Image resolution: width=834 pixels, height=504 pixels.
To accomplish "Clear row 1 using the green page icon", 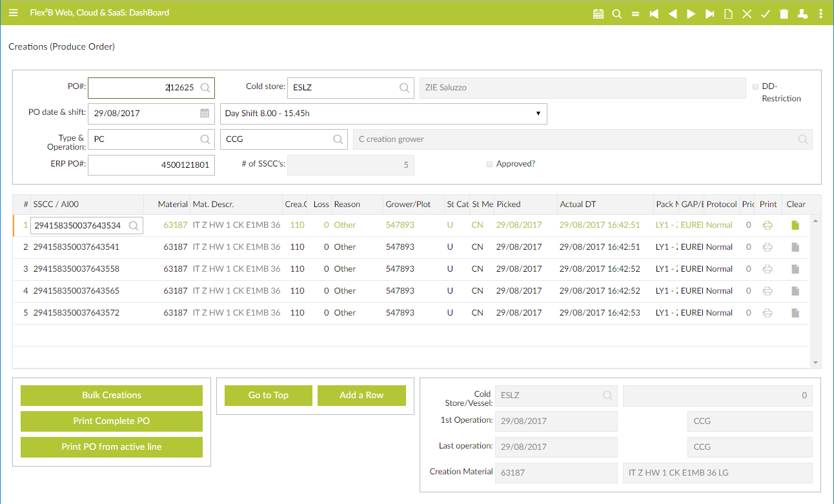I will pyautogui.click(x=795, y=225).
